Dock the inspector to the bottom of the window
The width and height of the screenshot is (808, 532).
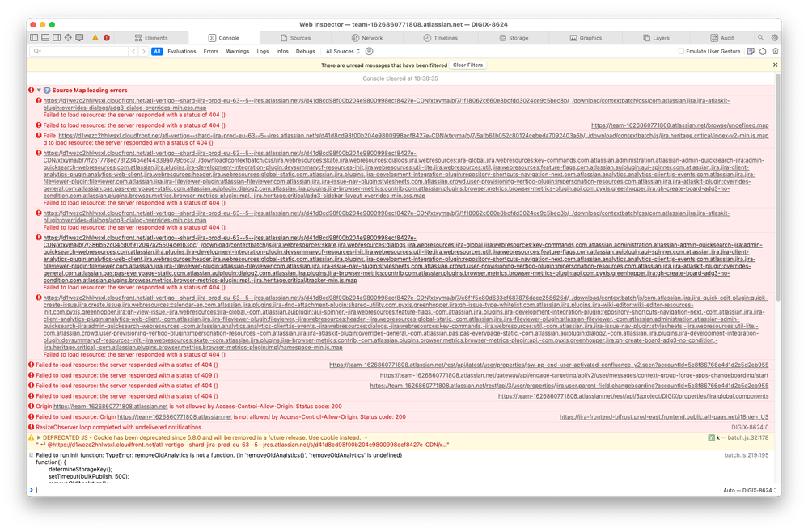[x=45, y=37]
